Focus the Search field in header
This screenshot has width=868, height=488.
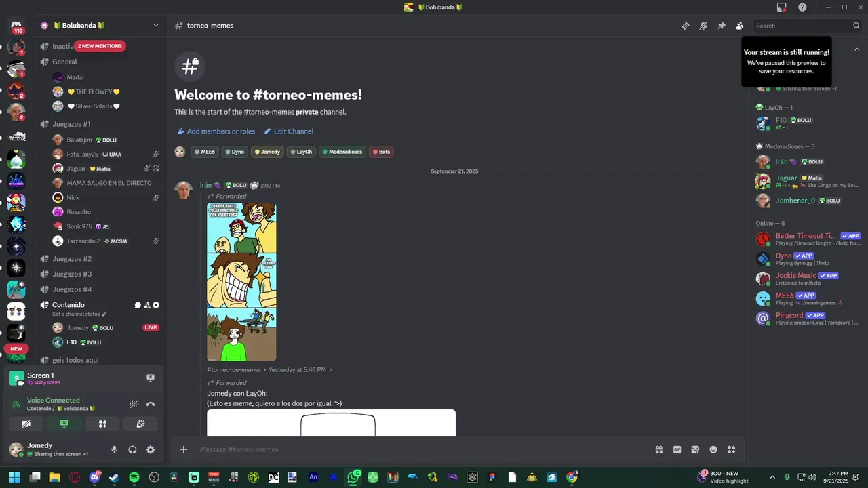click(808, 26)
